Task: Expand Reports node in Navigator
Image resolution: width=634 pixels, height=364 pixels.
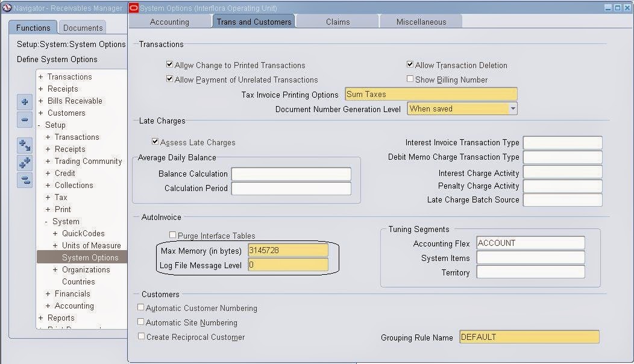Action: [x=40, y=318]
